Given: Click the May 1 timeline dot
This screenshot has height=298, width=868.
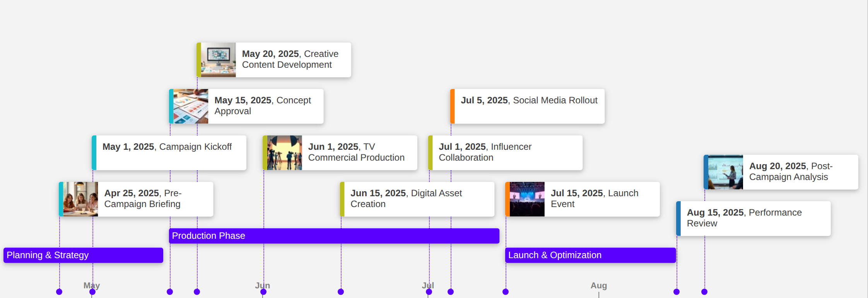Looking at the screenshot, I should 92,292.
